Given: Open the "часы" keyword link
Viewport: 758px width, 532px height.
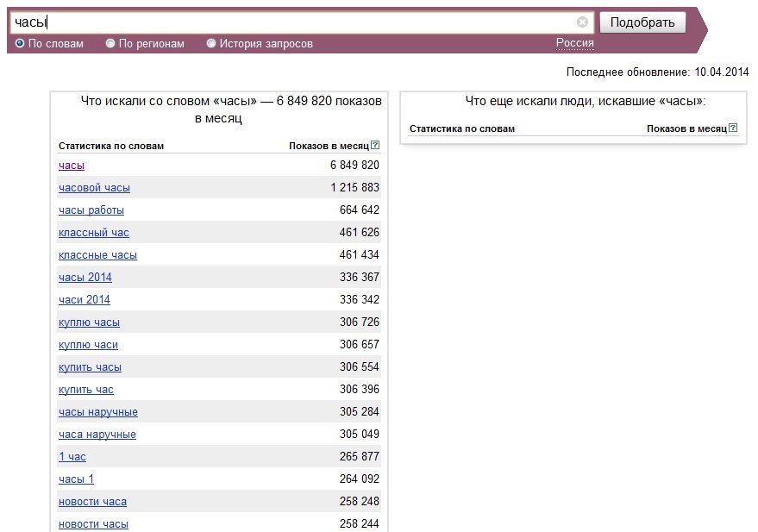Looking at the screenshot, I should coord(72,165).
